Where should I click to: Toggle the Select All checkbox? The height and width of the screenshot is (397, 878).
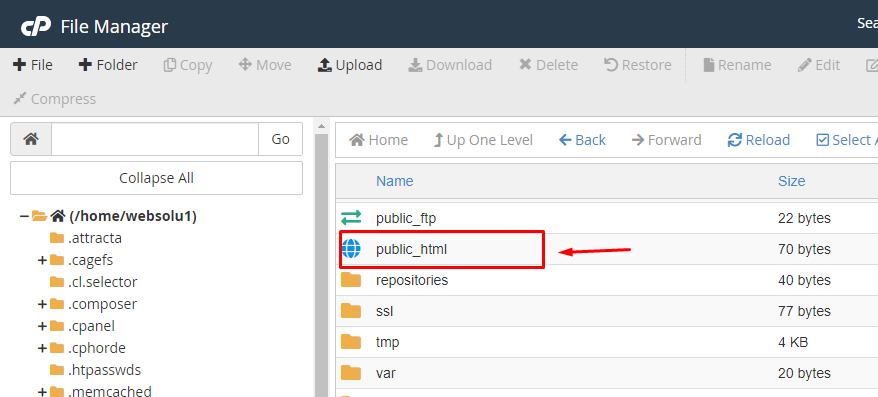[x=822, y=140]
